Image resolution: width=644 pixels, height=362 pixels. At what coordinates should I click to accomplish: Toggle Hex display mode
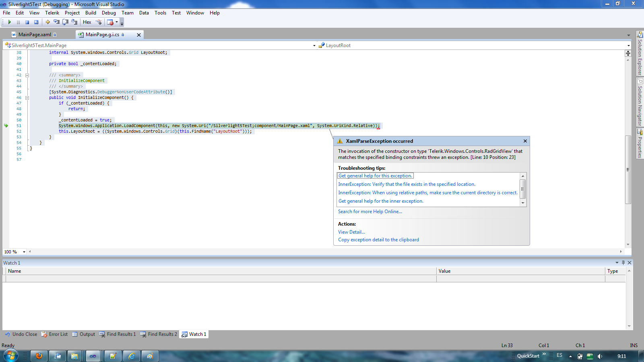coord(87,22)
